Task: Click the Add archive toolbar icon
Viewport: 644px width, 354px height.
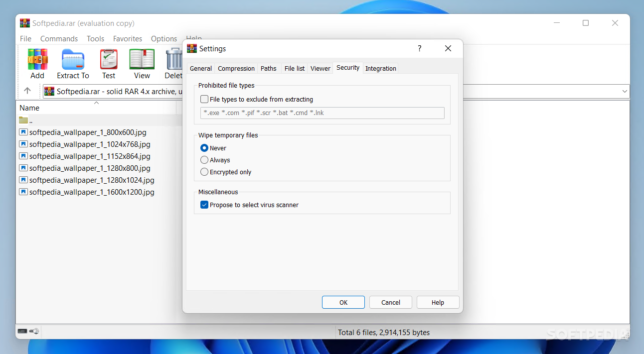Action: (37, 60)
